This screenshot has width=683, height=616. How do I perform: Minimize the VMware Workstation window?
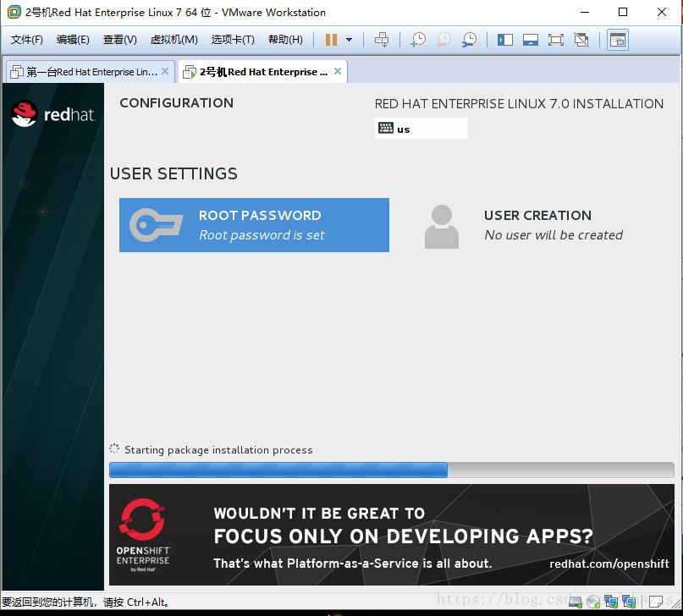(585, 12)
